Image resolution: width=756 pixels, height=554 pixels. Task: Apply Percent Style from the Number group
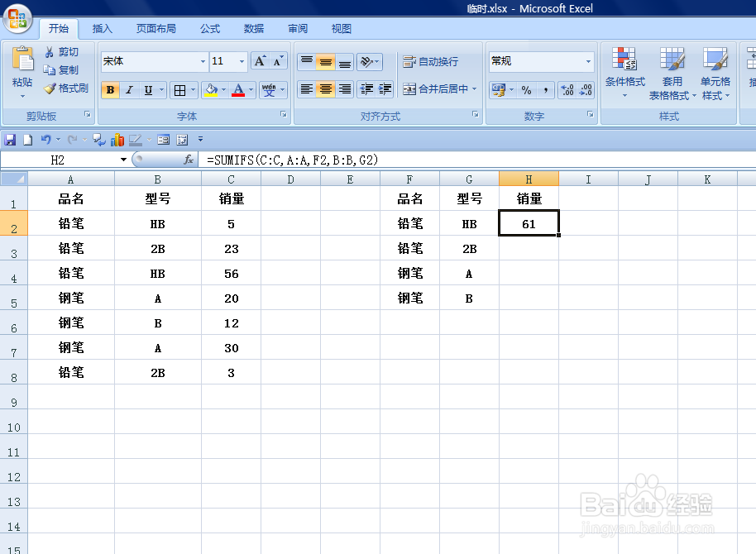[526, 89]
